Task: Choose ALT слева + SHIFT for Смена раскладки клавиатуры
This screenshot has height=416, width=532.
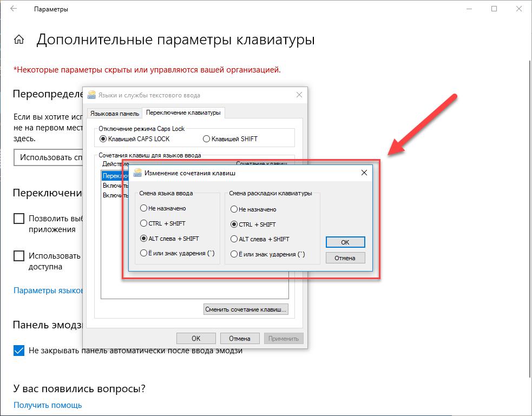Action: pos(260,239)
